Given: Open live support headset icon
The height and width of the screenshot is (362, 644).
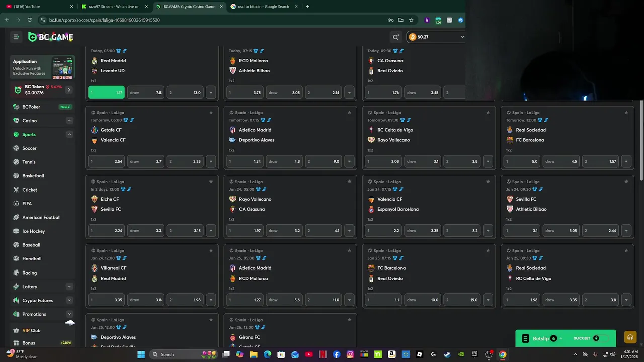Looking at the screenshot, I should (x=630, y=338).
